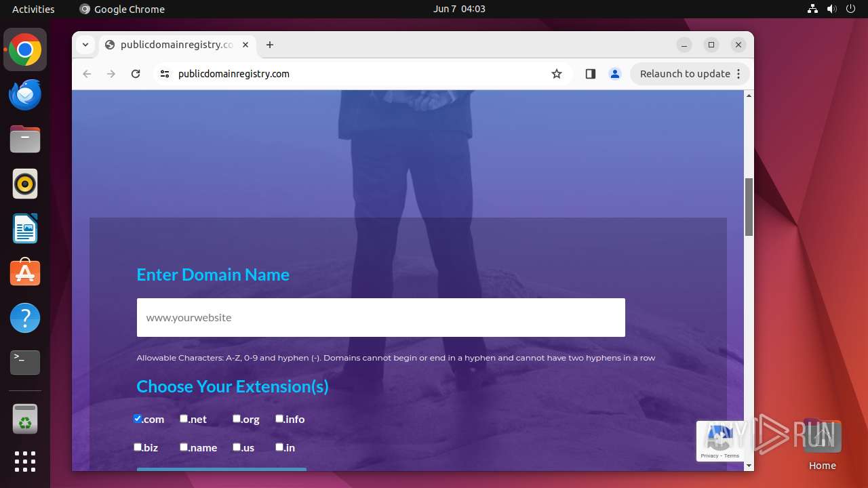Viewport: 868px width, 488px height.
Task: Open the Home folder on the desktop
Action: click(822, 446)
